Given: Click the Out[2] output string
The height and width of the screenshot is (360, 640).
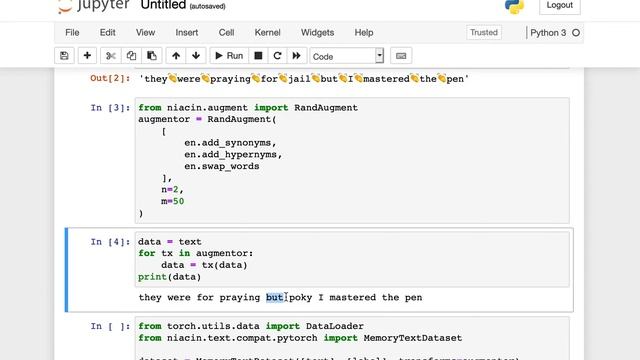Looking at the screenshot, I should (304, 79).
